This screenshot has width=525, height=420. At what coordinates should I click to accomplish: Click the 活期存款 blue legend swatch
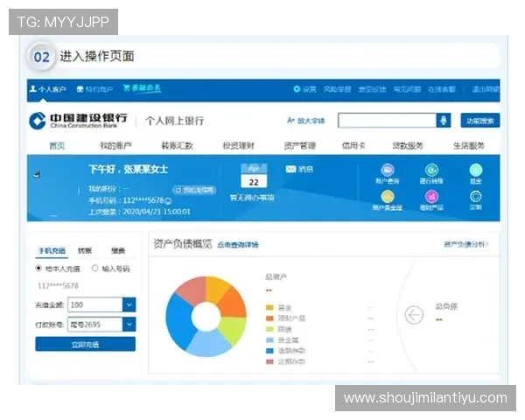pyautogui.click(x=269, y=351)
